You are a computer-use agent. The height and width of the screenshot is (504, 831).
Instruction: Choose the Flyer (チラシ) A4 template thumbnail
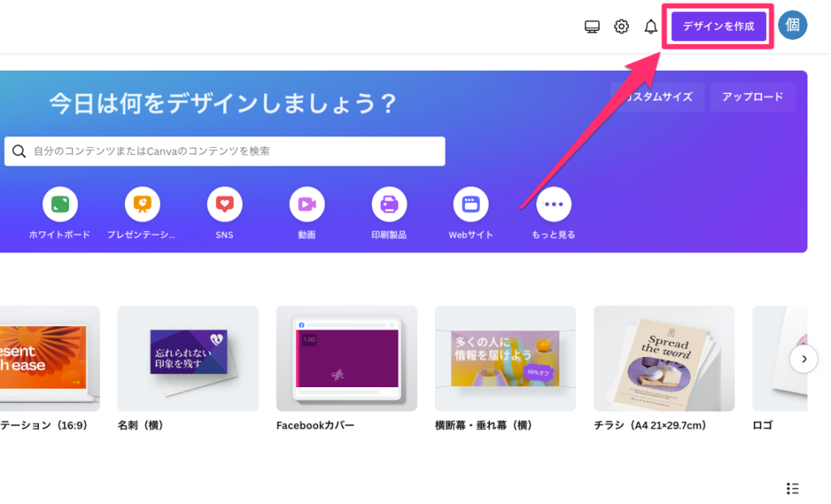[664, 359]
